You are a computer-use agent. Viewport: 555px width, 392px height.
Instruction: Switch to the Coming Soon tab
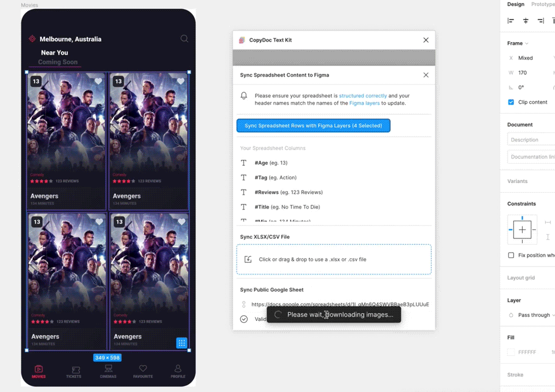coord(58,62)
